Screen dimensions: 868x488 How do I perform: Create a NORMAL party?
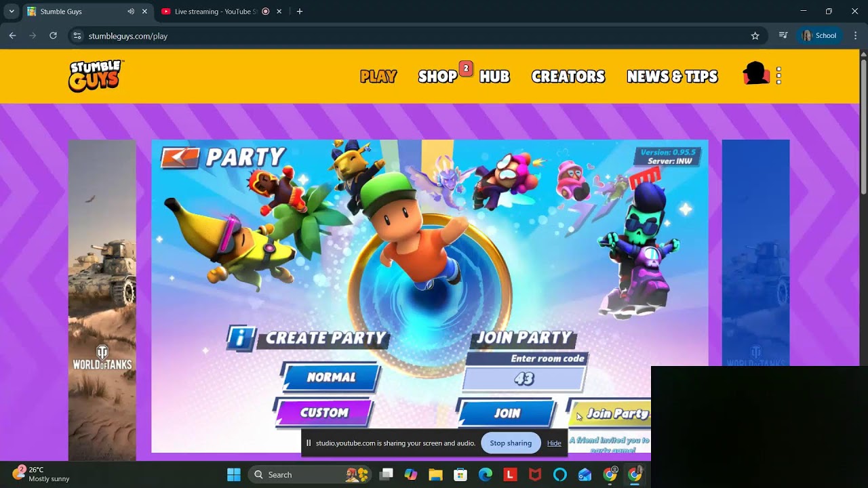[331, 378]
